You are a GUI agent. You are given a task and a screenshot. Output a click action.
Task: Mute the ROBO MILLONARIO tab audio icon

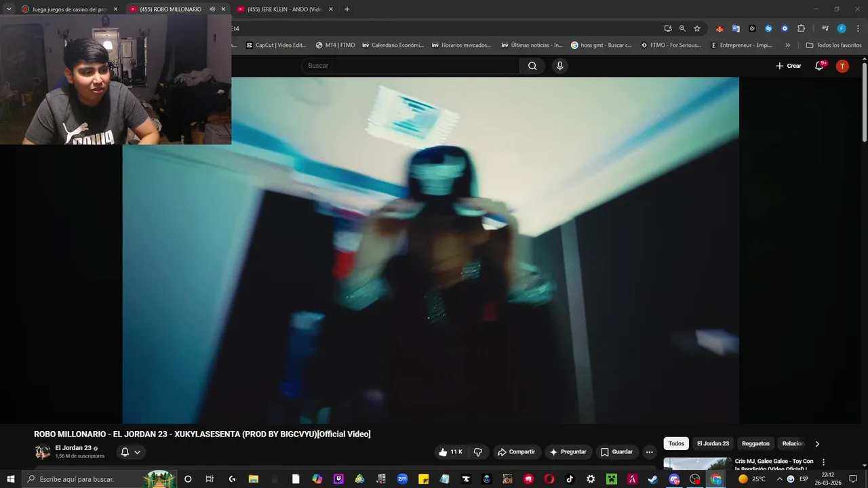pyautogui.click(x=212, y=9)
